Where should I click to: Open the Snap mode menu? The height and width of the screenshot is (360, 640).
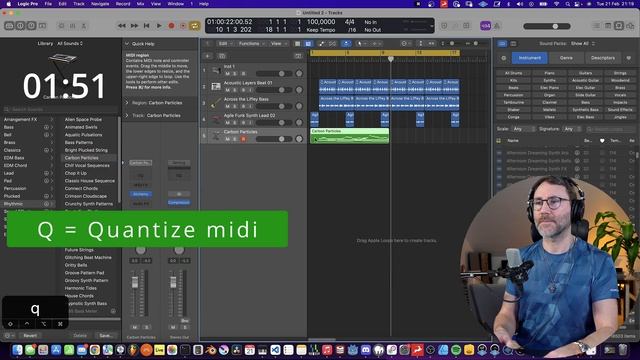pyautogui.click(x=405, y=43)
